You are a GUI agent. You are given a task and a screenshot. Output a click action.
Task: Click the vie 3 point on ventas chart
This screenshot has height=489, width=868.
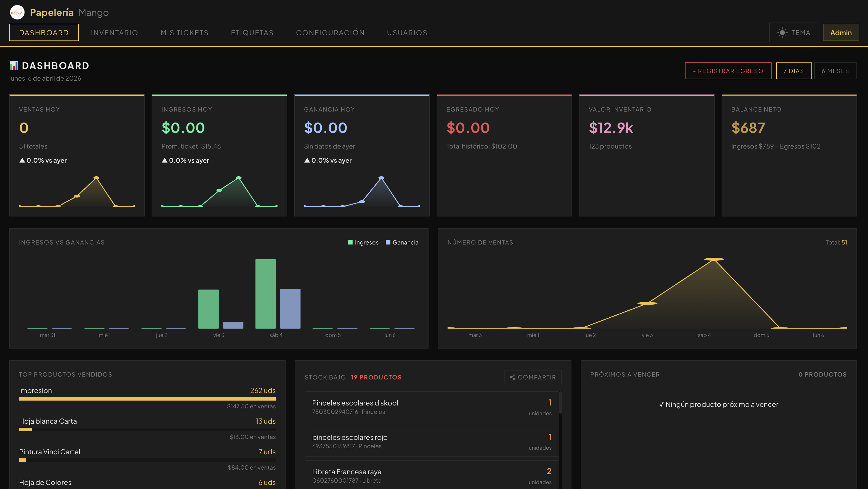click(647, 303)
